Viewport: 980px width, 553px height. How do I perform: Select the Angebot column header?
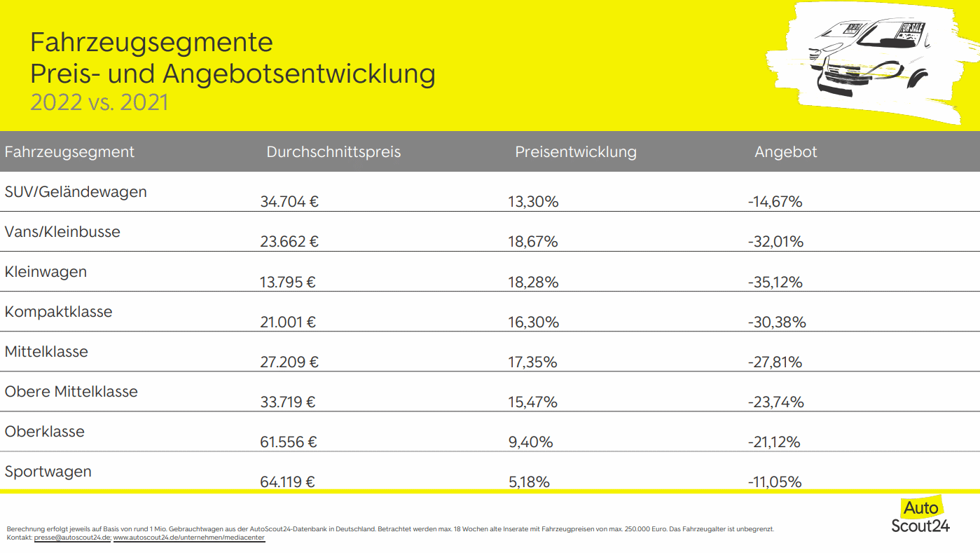click(x=786, y=152)
